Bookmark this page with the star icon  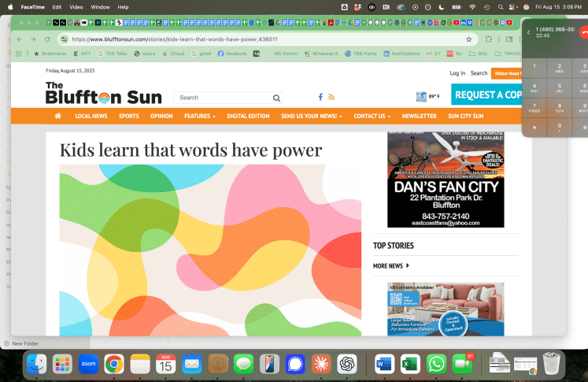coord(469,39)
